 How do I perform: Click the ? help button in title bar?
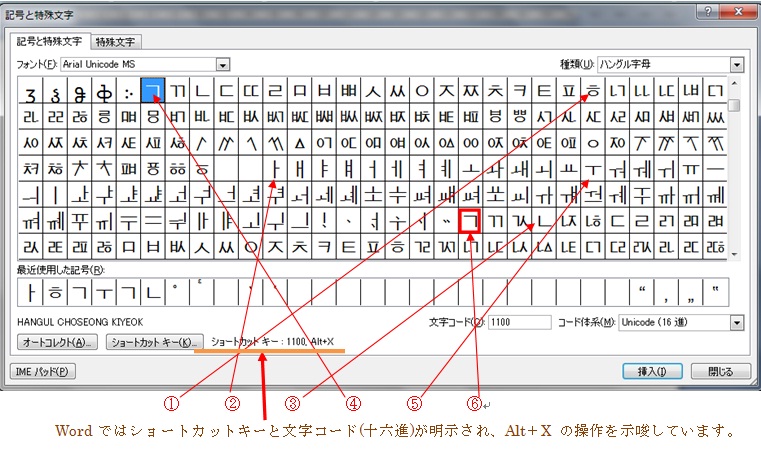(708, 12)
